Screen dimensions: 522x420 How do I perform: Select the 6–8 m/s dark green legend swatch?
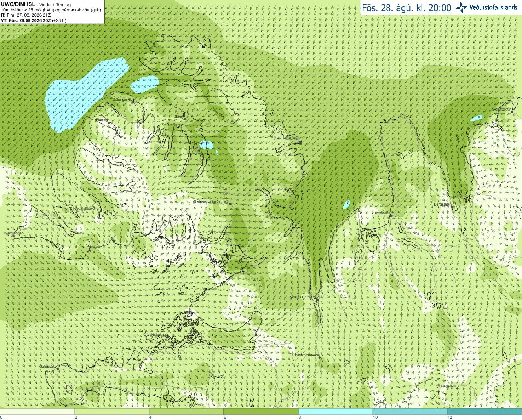point(261,411)
